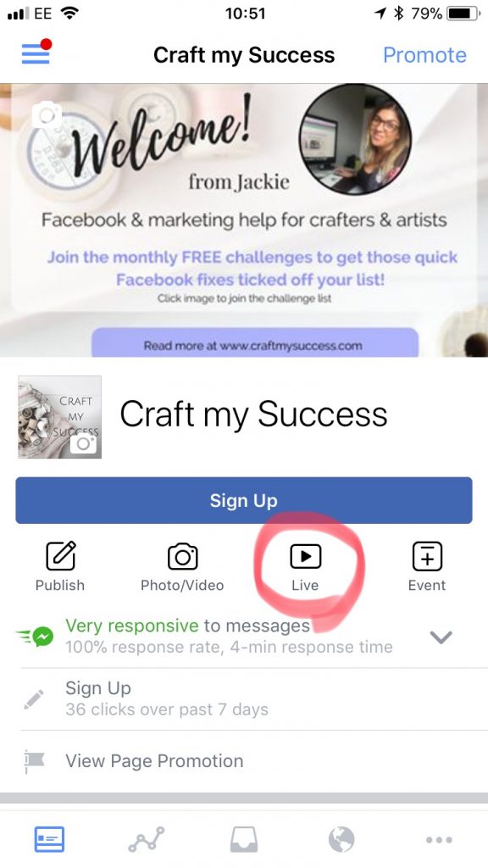Tap the camera icon on the cover photo

pos(47,114)
